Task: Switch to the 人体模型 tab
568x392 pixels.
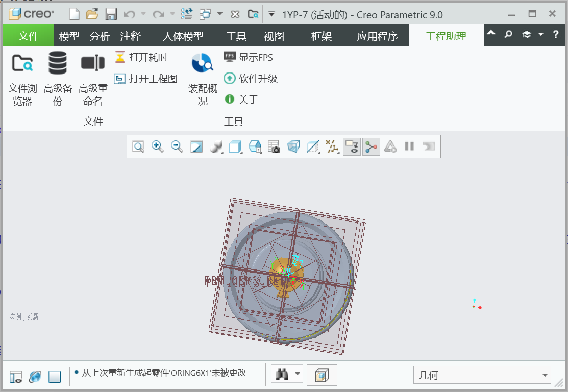Action: pyautogui.click(x=183, y=36)
